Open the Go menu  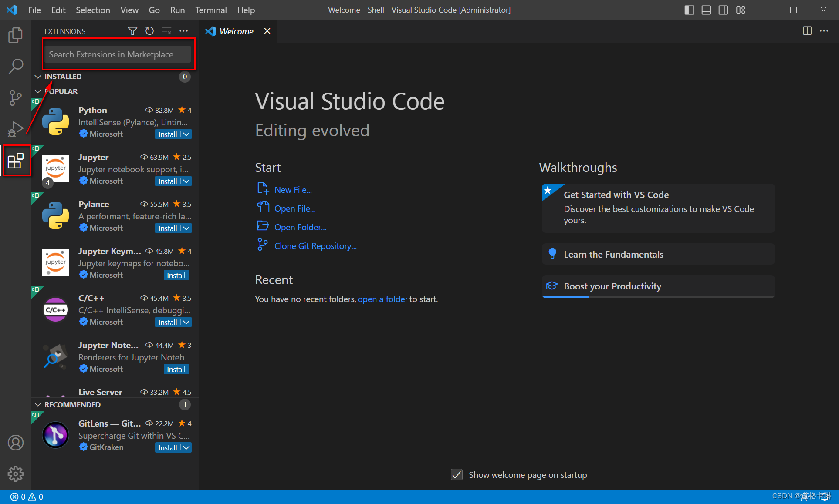[154, 10]
